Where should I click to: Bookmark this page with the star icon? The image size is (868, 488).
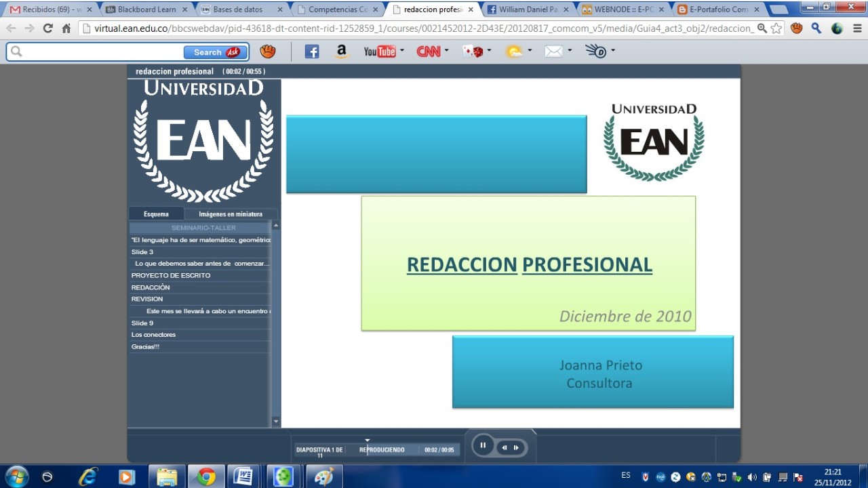tap(776, 28)
